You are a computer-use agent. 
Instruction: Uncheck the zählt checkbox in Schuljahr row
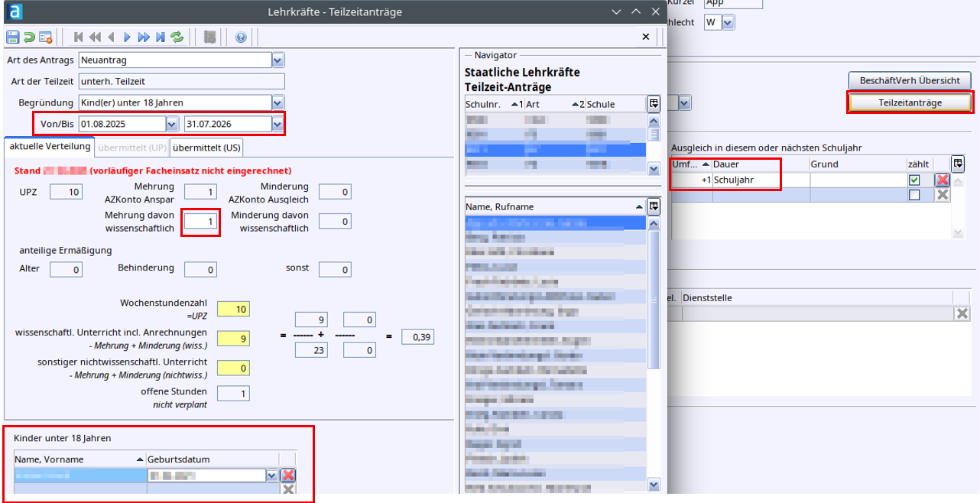point(914,180)
